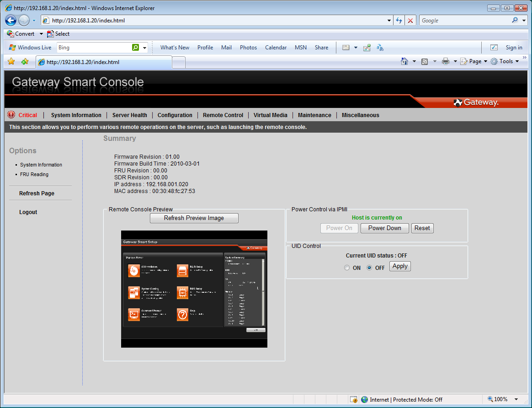
Task: Click the red Stop loading icon
Action: pyautogui.click(x=410, y=21)
